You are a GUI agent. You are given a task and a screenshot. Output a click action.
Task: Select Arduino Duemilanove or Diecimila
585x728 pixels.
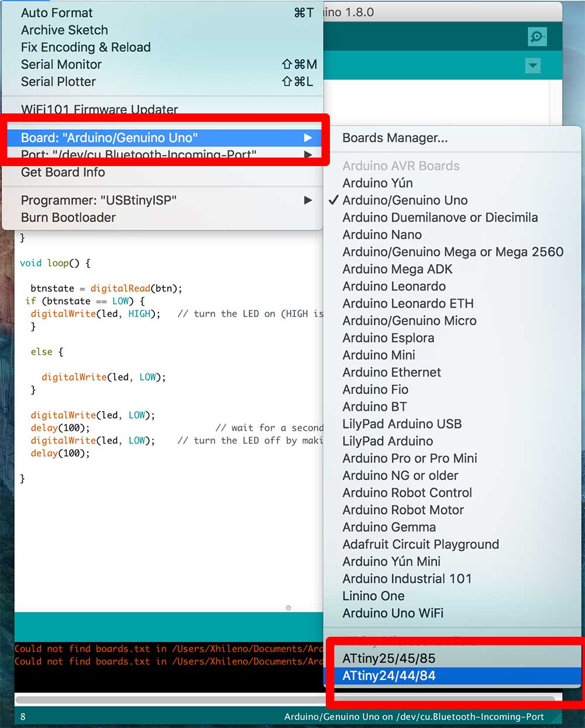(452, 218)
